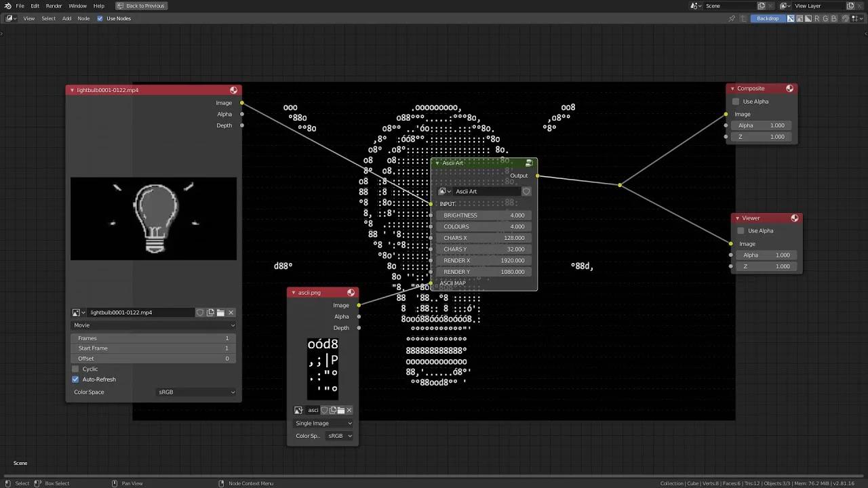Click the BRIGHTNESS value field

(x=484, y=216)
